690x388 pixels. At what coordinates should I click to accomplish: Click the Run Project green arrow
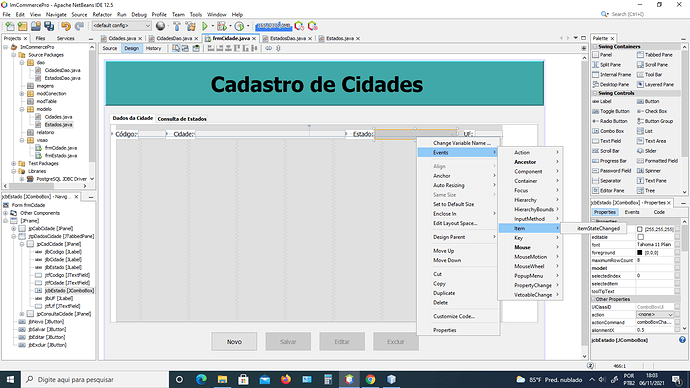coord(205,26)
